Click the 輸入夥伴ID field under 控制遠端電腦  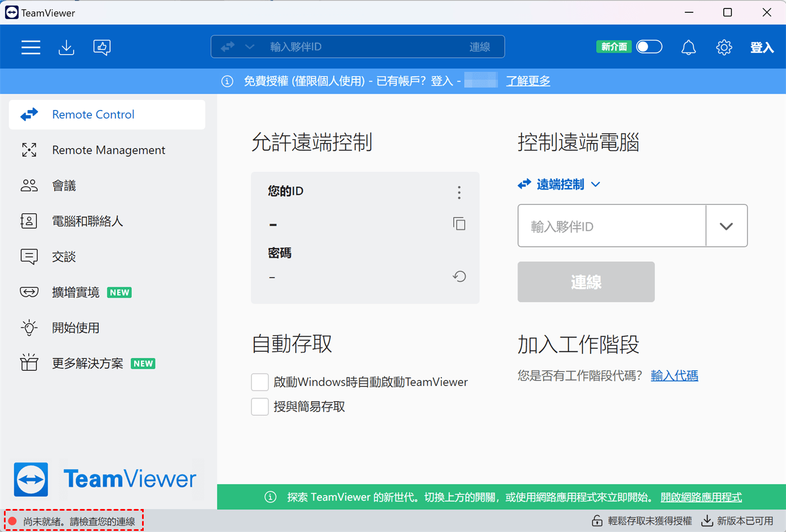coord(611,226)
